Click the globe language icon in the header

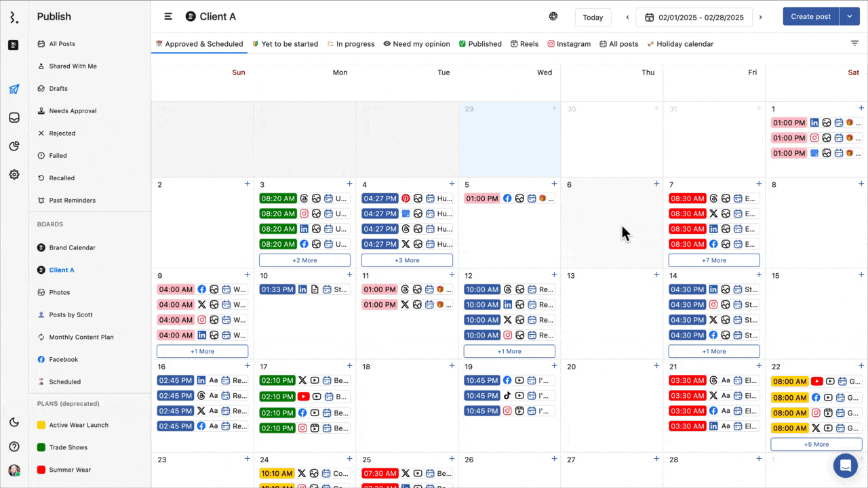[553, 16]
